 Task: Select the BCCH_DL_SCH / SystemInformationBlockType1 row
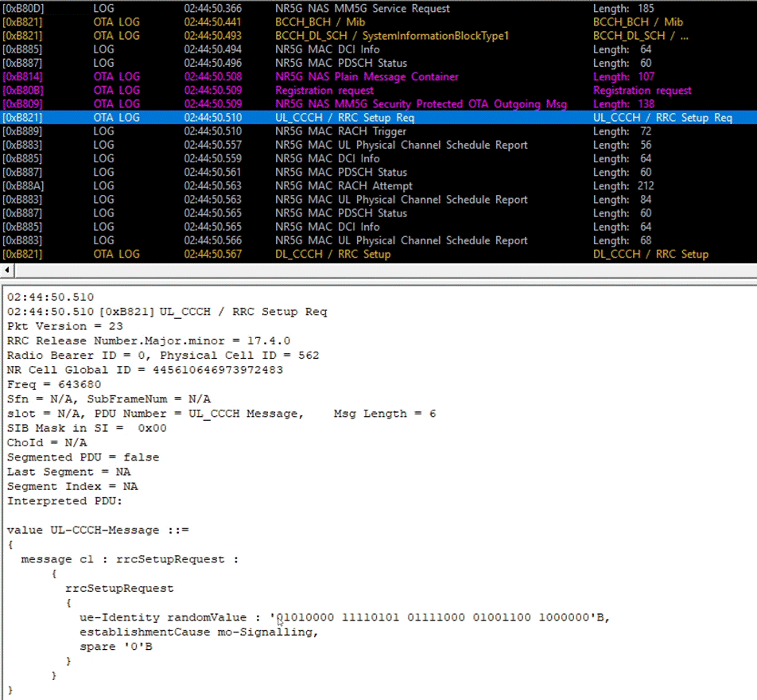[378, 35]
